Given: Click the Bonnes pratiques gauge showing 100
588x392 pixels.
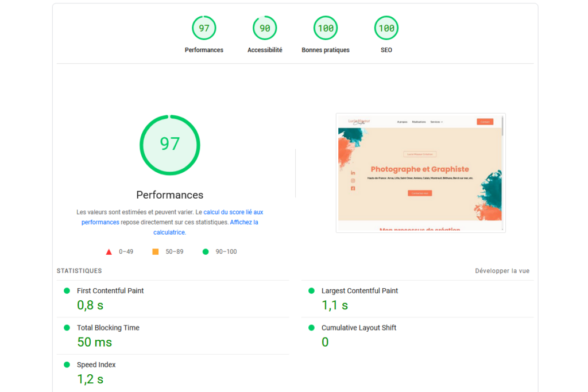Looking at the screenshot, I should (x=326, y=28).
